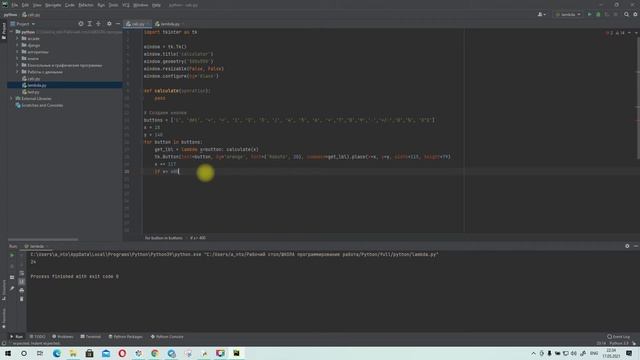Open the Terminal tool window
Image resolution: width=640 pixels, height=360 pixels.
point(90,337)
